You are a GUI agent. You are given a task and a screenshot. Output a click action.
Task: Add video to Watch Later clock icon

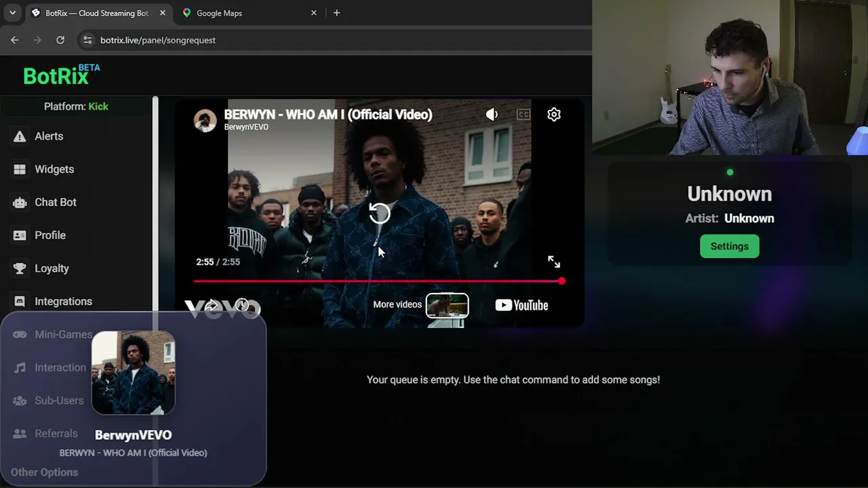[242, 306]
